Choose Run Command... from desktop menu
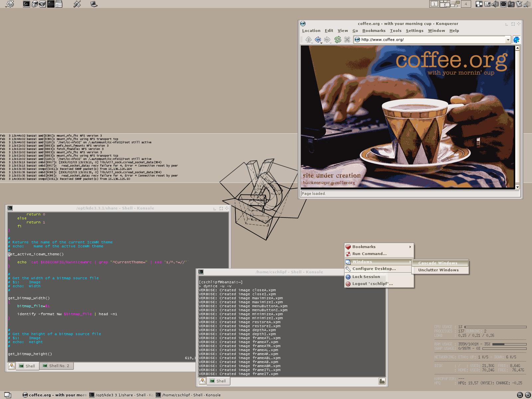Screen dimensions: 532x399 click(379, 254)
